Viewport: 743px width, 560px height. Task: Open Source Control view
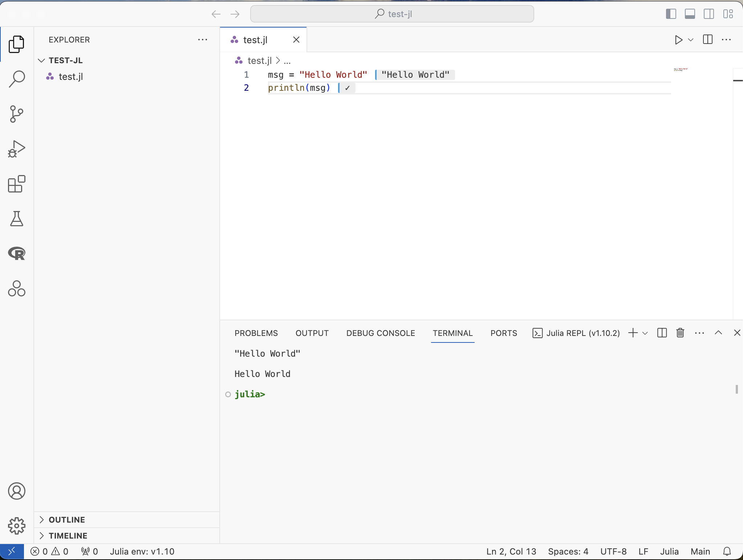tap(17, 114)
